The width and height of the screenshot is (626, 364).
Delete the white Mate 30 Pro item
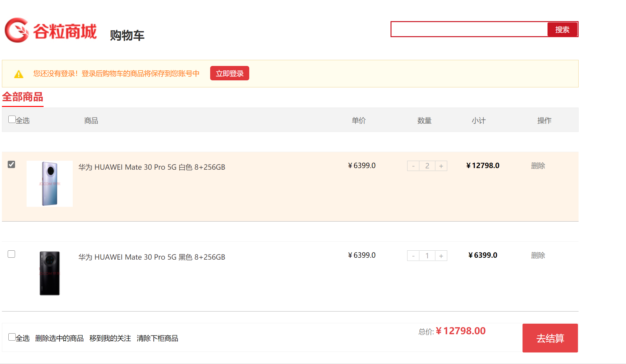(x=538, y=166)
